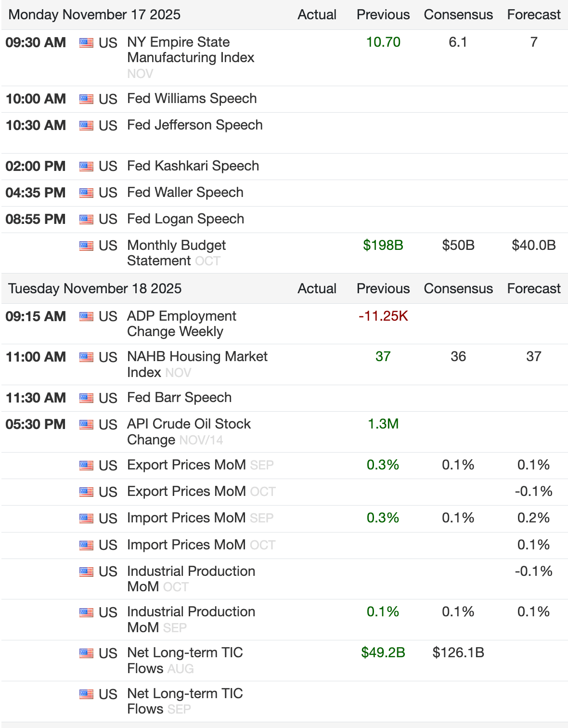568x728 pixels.
Task: Open Export Prices MoM SEP event
Action: click(187, 465)
